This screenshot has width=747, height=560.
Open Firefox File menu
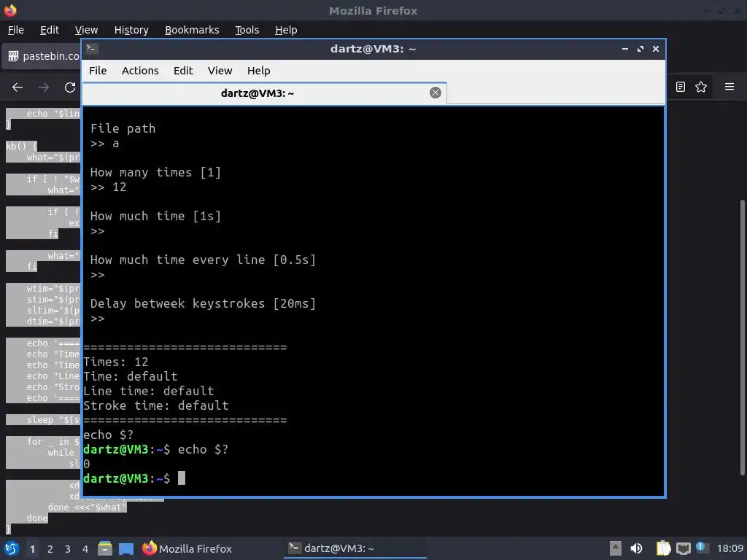pos(16,30)
